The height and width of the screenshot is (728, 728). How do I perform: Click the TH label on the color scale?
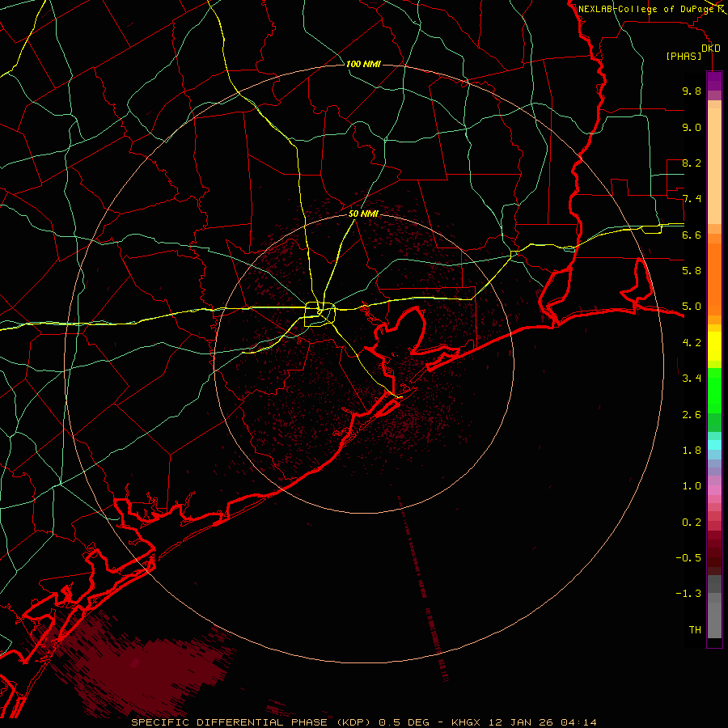pyautogui.click(x=695, y=630)
